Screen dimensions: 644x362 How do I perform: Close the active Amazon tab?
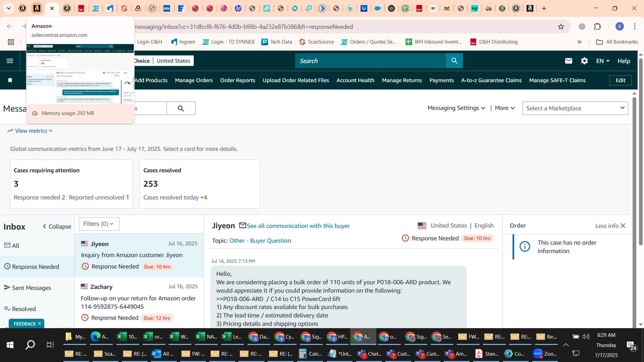[52, 8]
